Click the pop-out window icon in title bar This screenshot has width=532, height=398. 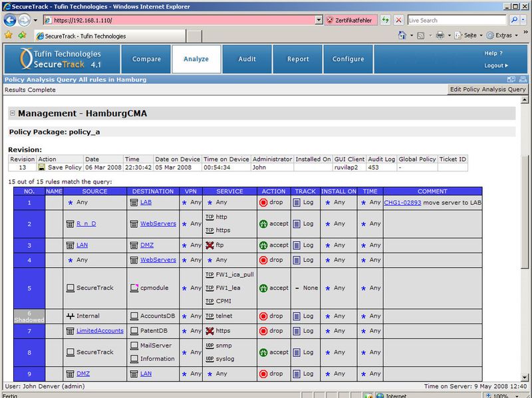tap(511, 79)
